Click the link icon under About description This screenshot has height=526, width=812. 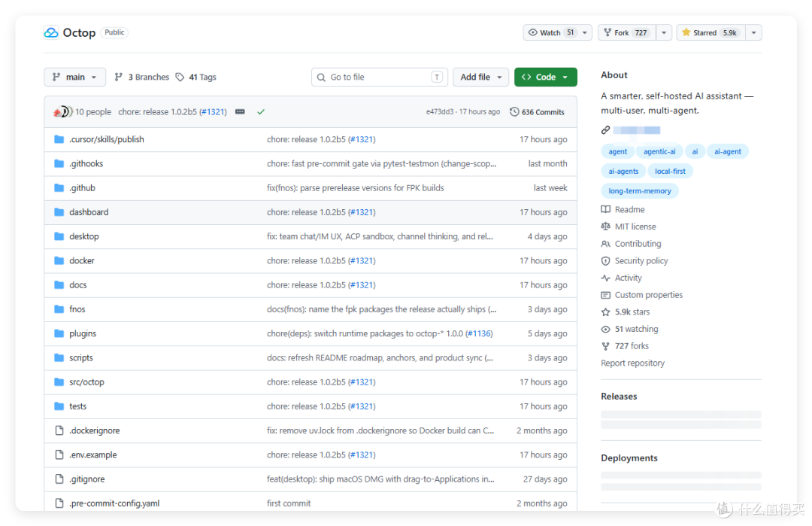coord(605,130)
